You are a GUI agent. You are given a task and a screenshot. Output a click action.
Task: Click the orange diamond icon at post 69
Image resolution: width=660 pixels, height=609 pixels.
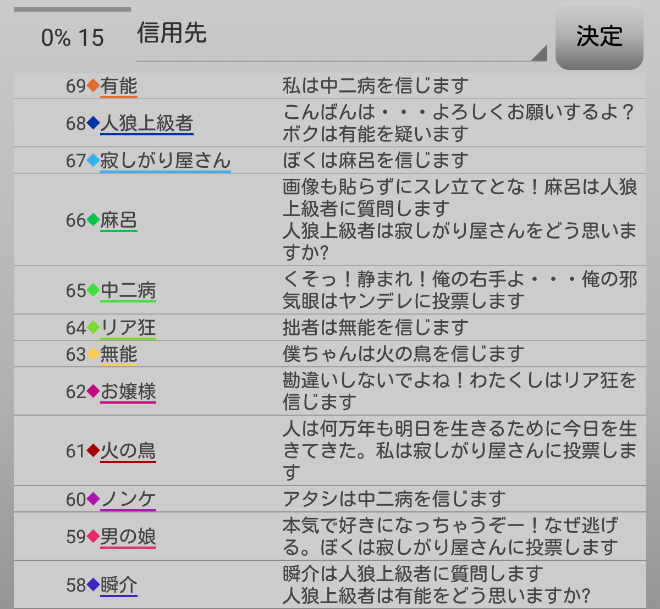(93, 86)
